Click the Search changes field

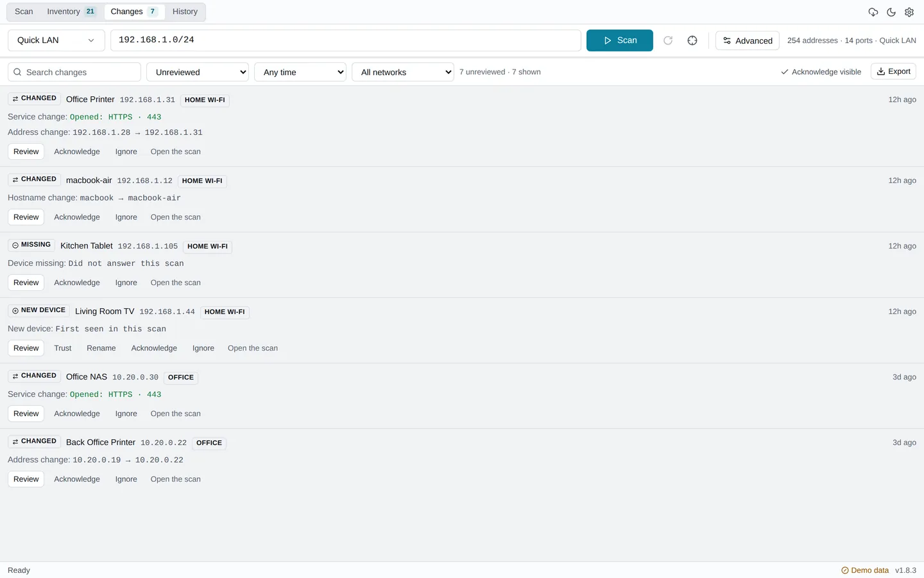[x=74, y=72]
